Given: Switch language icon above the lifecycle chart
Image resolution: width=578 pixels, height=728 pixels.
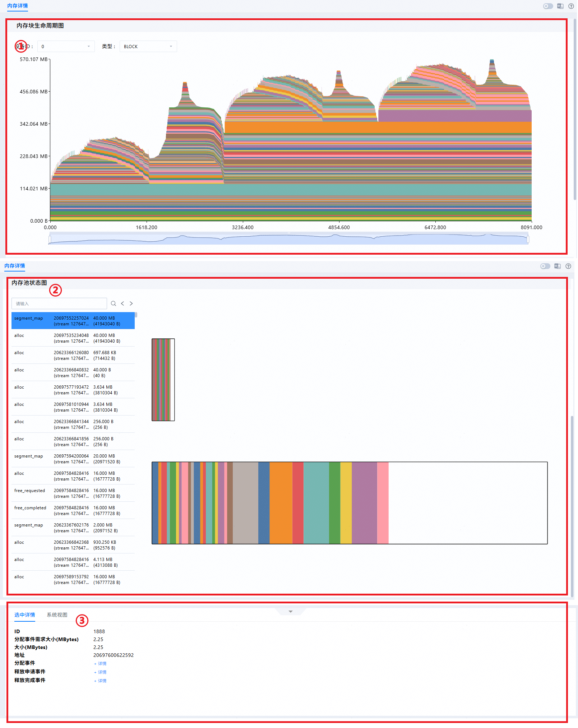Looking at the screenshot, I should 560,6.
